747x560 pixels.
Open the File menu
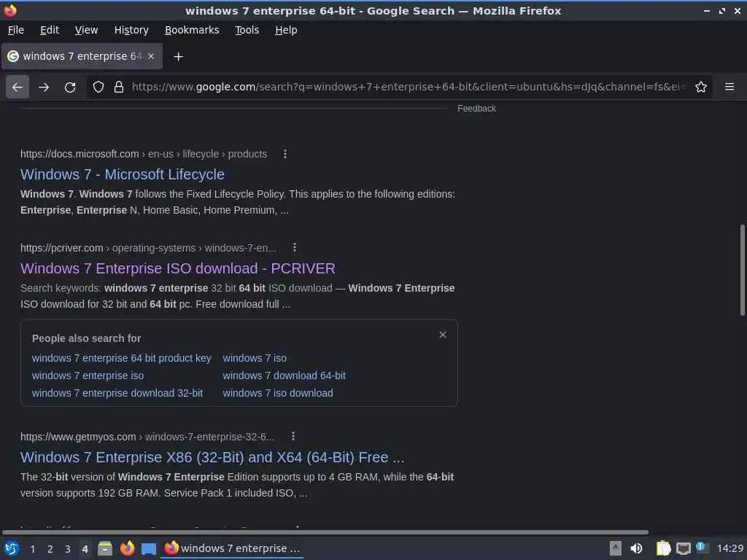pyautogui.click(x=16, y=30)
